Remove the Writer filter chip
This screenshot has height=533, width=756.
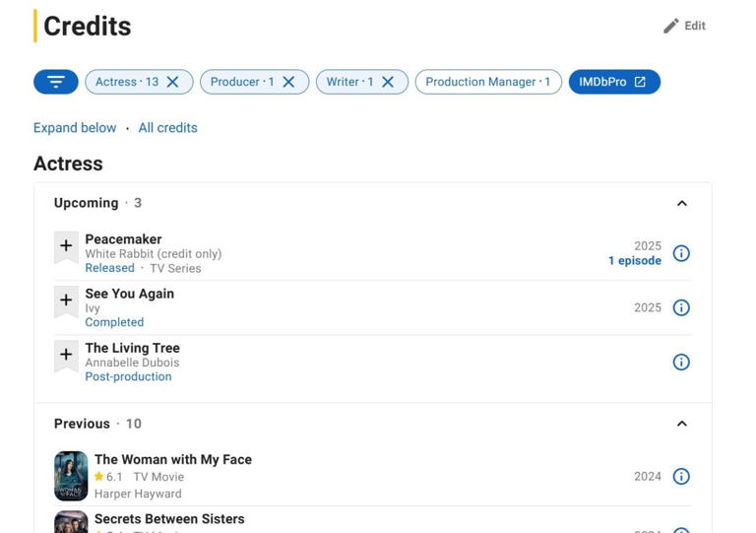(388, 82)
